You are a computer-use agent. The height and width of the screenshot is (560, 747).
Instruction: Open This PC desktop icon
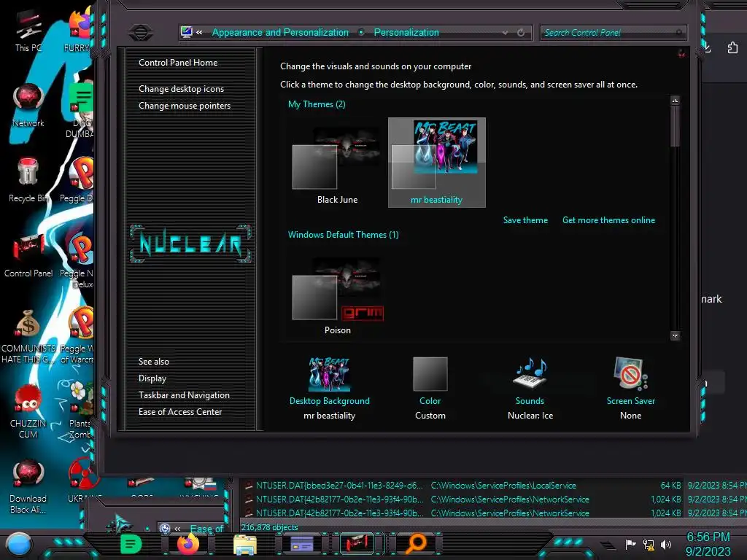coord(28,31)
